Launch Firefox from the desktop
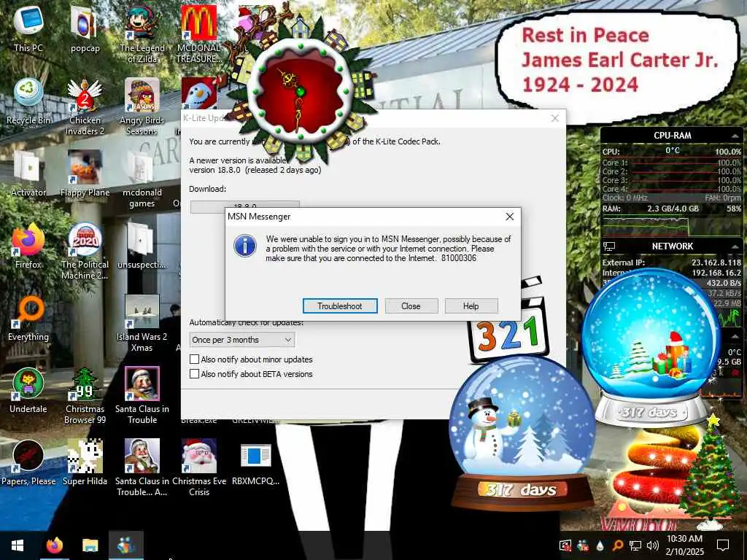The image size is (747, 560). pos(28,246)
